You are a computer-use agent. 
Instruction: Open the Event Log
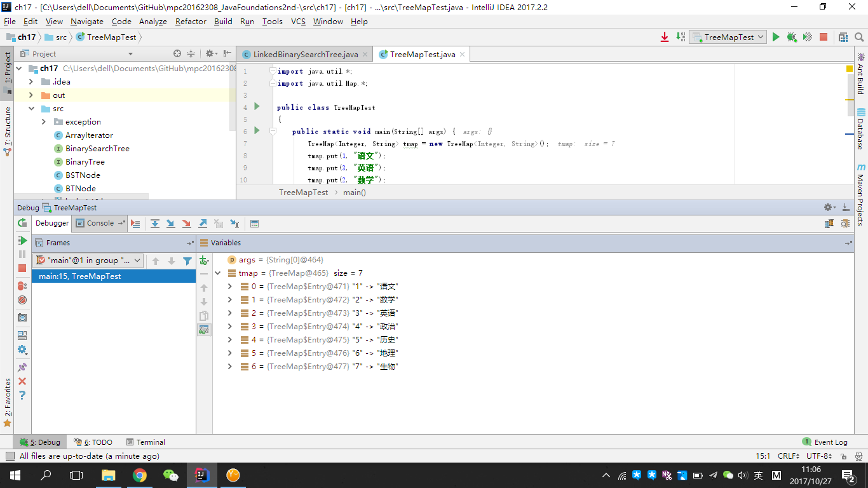click(825, 442)
